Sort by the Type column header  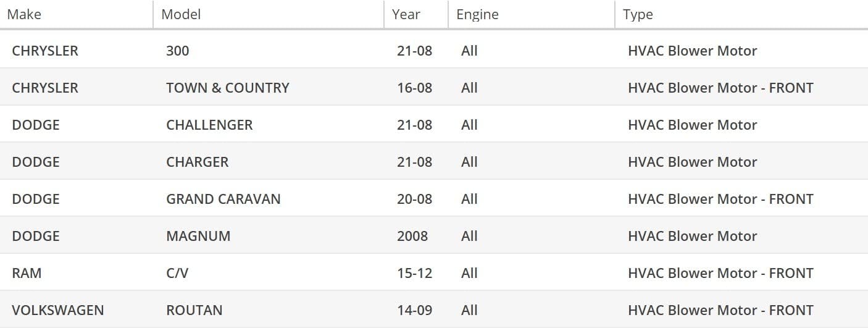tap(638, 14)
